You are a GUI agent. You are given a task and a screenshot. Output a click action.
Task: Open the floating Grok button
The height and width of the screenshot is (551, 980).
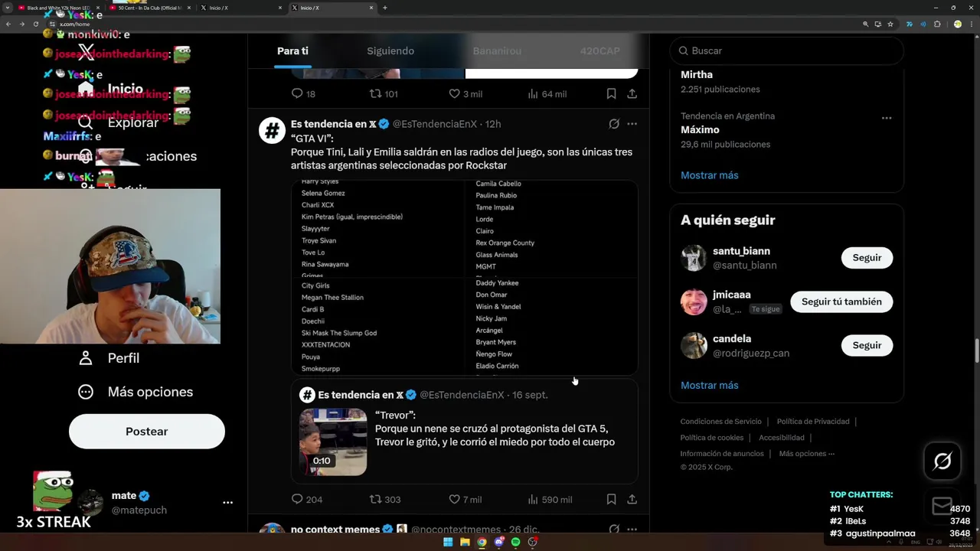(942, 461)
